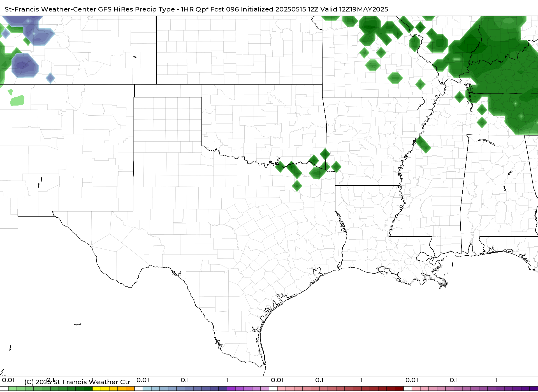
Task: Select the lightest blue legend swatch
Action: [x=147, y=389]
